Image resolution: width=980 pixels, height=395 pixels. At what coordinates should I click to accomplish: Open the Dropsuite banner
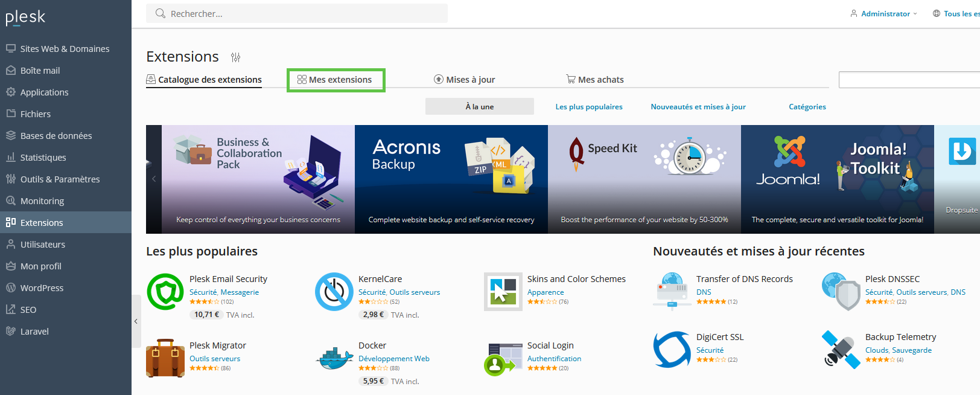[957, 179]
